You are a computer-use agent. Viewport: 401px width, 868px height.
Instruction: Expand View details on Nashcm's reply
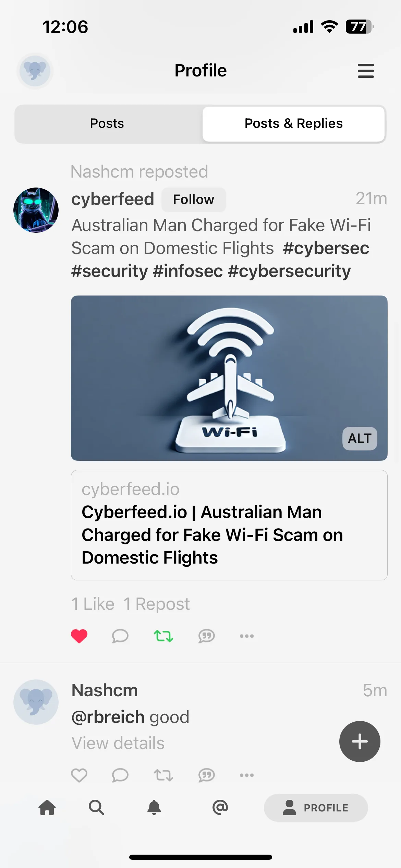click(118, 743)
